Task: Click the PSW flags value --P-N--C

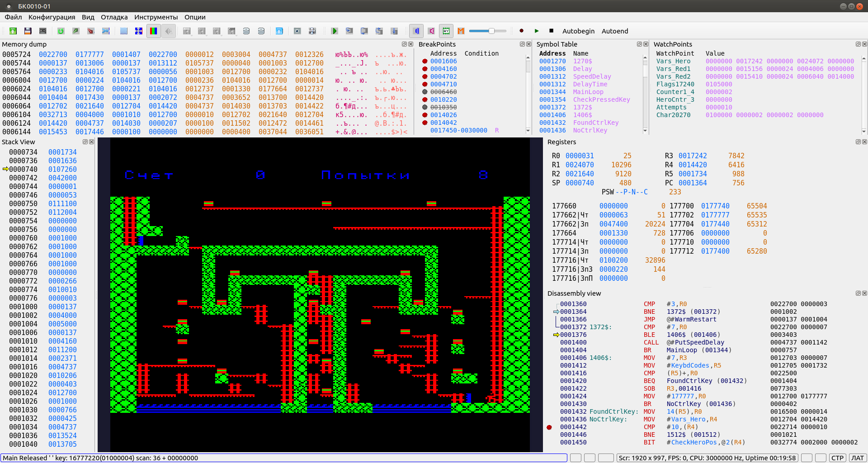Action: click(x=632, y=192)
